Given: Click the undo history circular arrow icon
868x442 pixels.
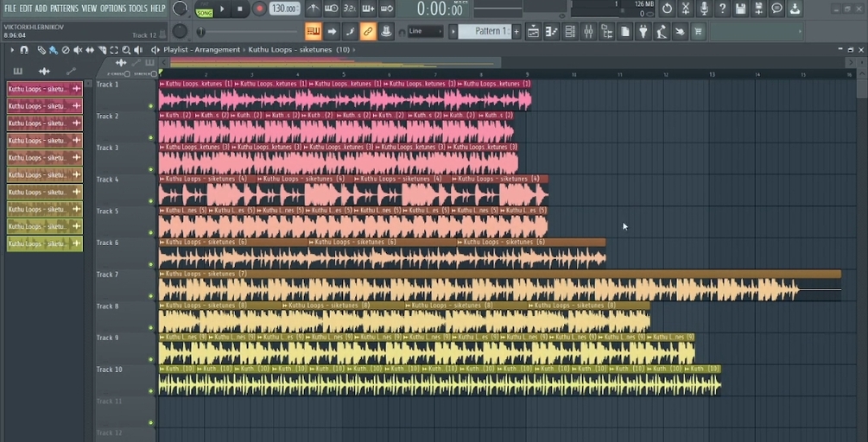Looking at the screenshot, I should click(x=667, y=9).
